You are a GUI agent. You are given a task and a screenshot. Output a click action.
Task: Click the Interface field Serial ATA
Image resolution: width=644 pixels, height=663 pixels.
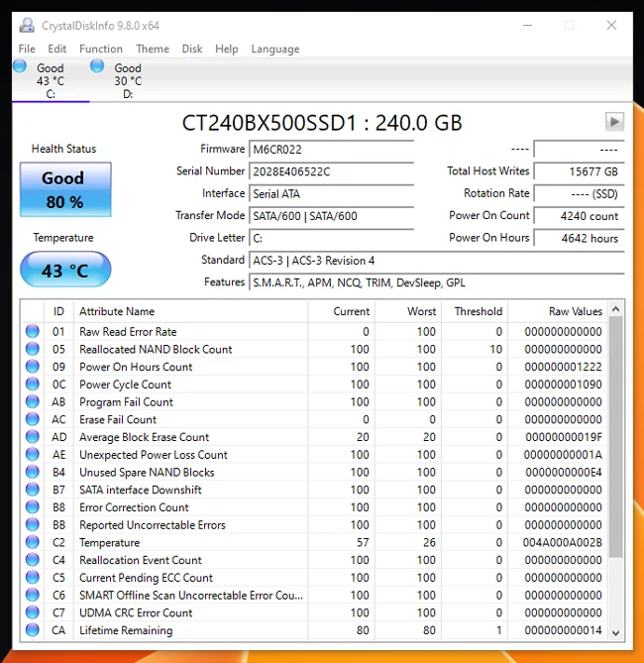coord(331,193)
